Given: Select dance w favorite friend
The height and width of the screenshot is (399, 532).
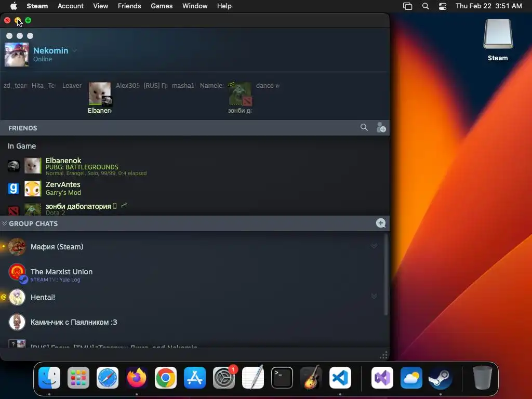Looking at the screenshot, I should pyautogui.click(x=268, y=86).
